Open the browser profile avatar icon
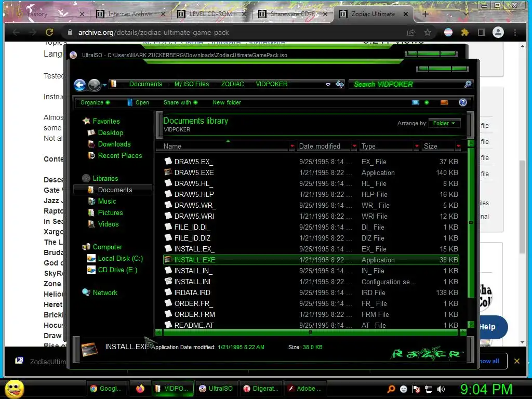Screen dimensions: 532x399 pyautogui.click(x=498, y=33)
